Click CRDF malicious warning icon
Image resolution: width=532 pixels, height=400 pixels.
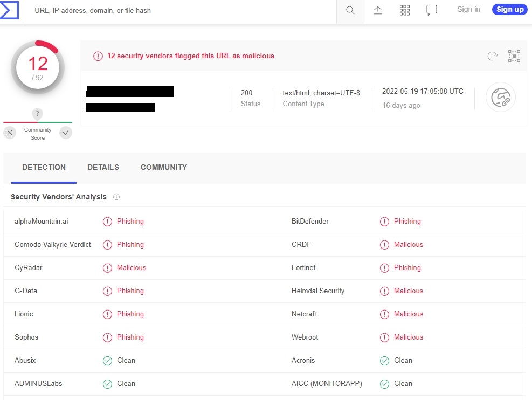[384, 245]
